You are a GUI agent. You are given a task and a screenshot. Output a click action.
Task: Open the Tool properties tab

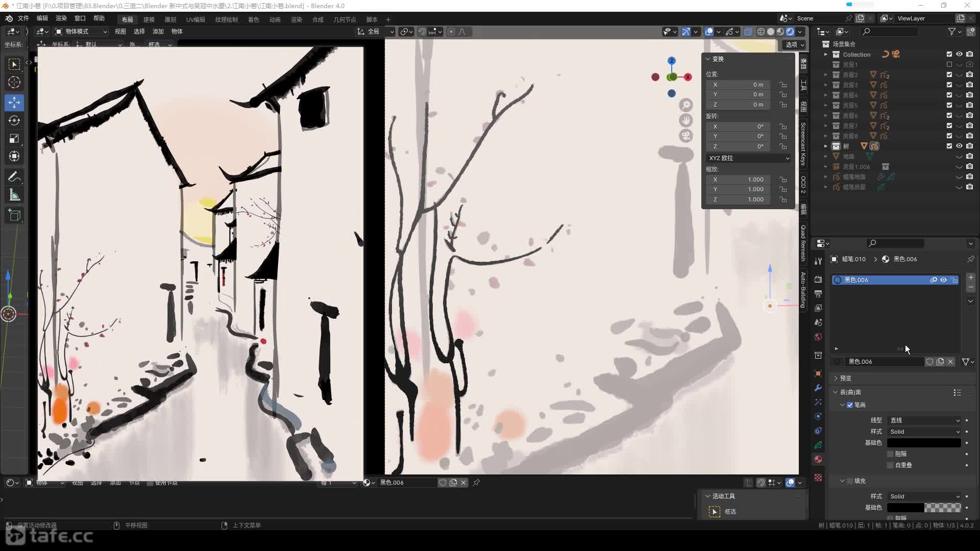(x=818, y=261)
